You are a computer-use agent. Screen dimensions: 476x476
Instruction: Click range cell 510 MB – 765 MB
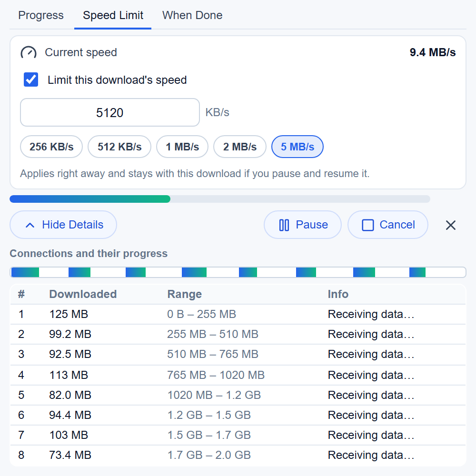coord(212,354)
